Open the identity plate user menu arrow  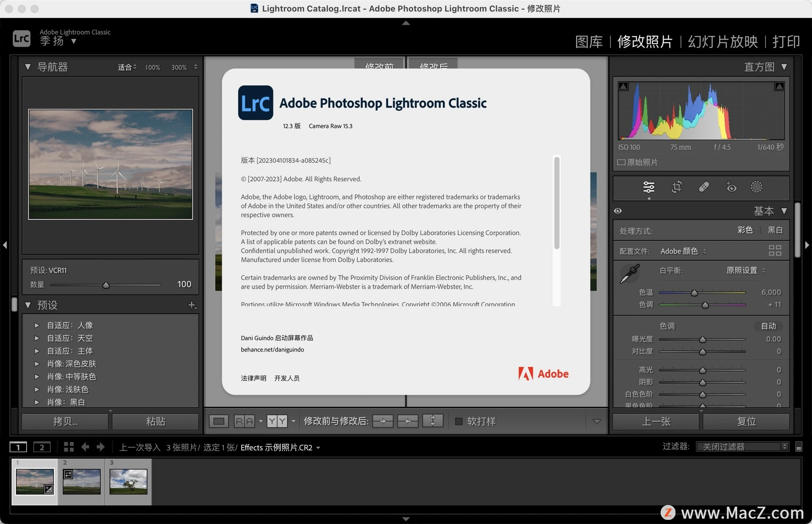(x=74, y=41)
